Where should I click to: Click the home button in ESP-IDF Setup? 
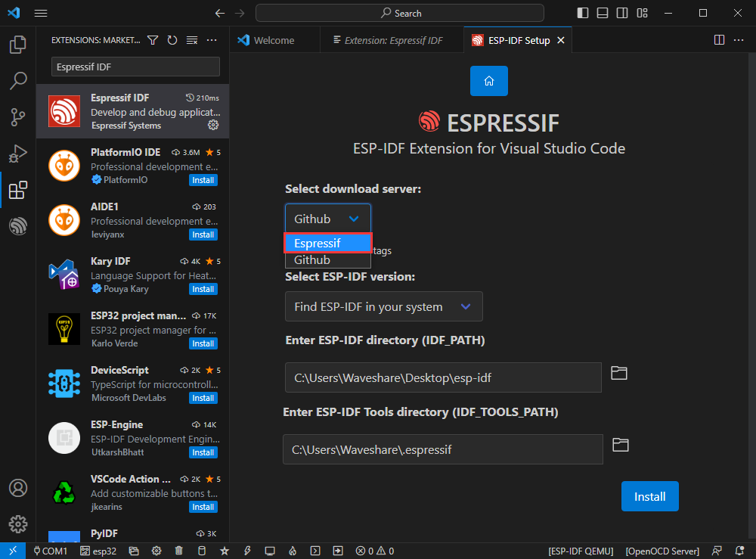[x=489, y=81]
